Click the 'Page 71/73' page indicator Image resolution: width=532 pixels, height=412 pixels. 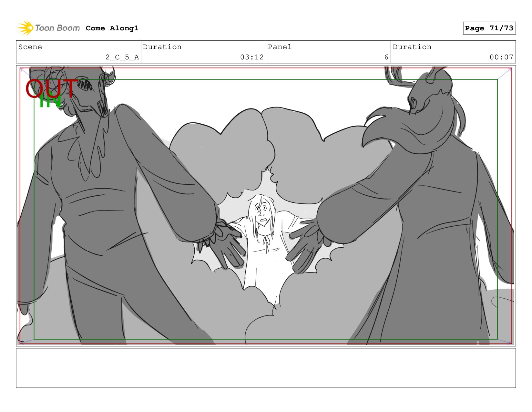point(489,28)
